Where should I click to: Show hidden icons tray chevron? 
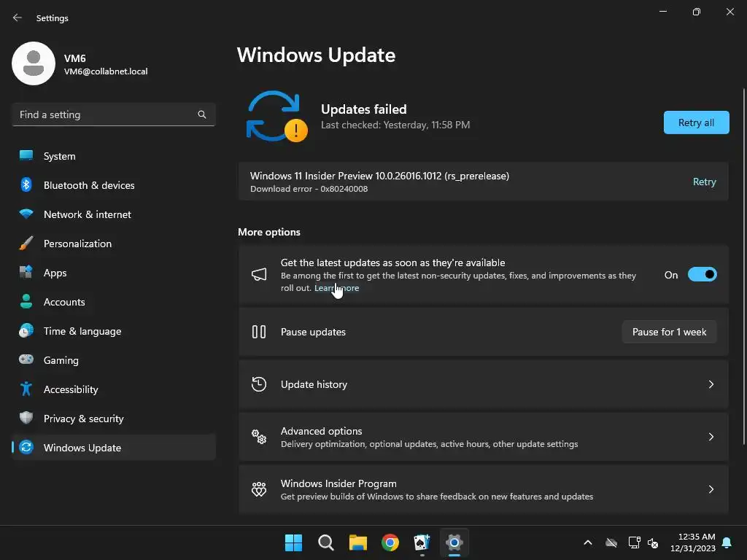pyautogui.click(x=588, y=542)
